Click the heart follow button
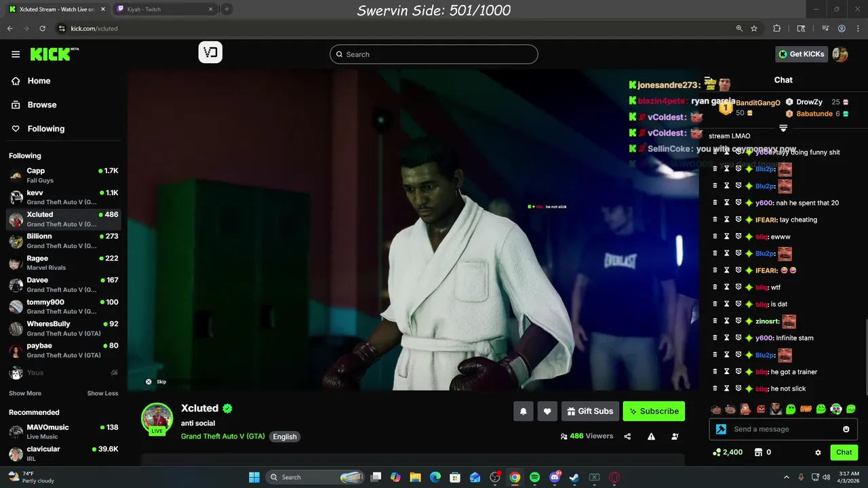This screenshot has width=868, height=488. tap(547, 411)
